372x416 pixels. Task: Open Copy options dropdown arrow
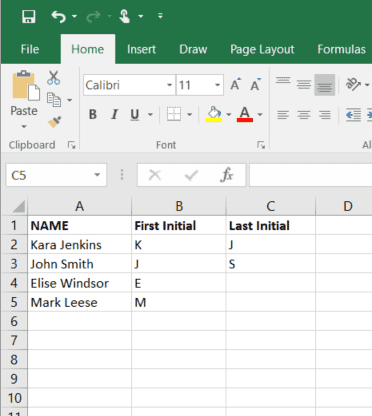coord(69,100)
